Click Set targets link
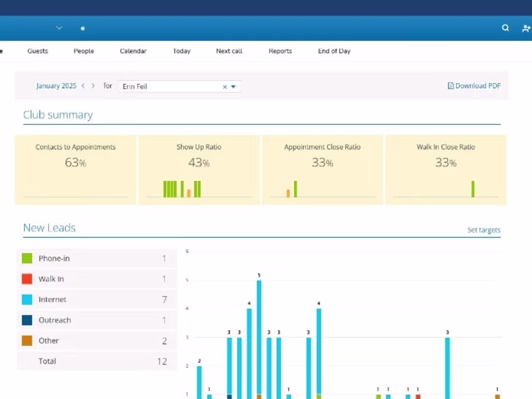Viewport: 532px width, 399px height. [x=484, y=230]
